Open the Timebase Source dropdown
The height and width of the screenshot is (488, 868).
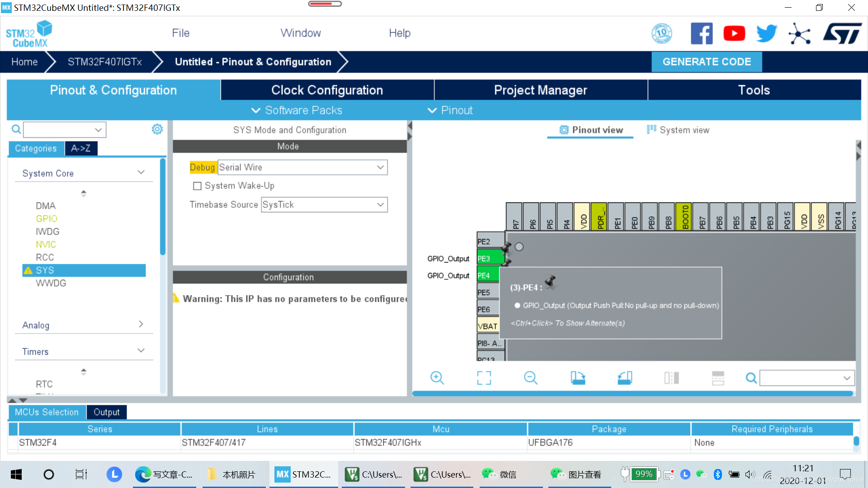click(x=324, y=205)
